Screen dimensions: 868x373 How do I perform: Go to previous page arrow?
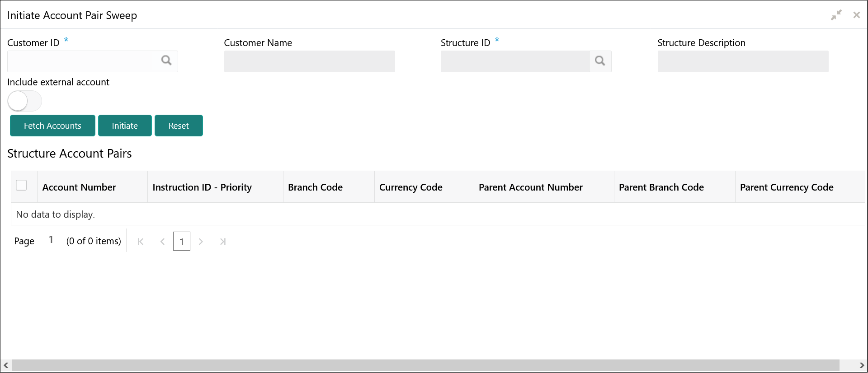point(162,242)
